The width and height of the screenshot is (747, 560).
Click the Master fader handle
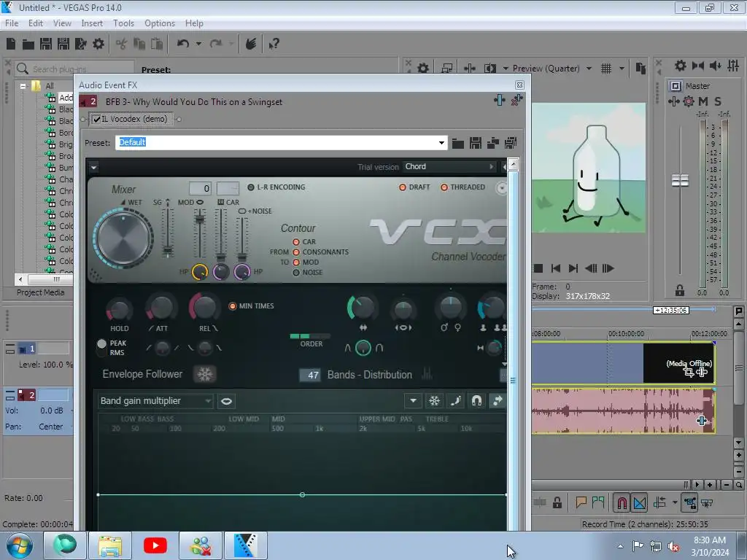click(x=680, y=181)
